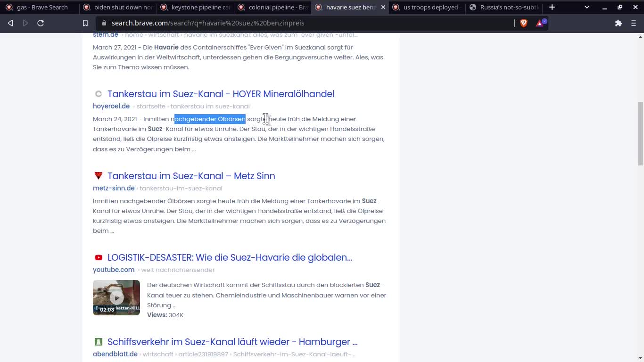Viewport: 644px width, 362px height.
Task: Switch to colonial pipeline tab
Action: [272, 7]
